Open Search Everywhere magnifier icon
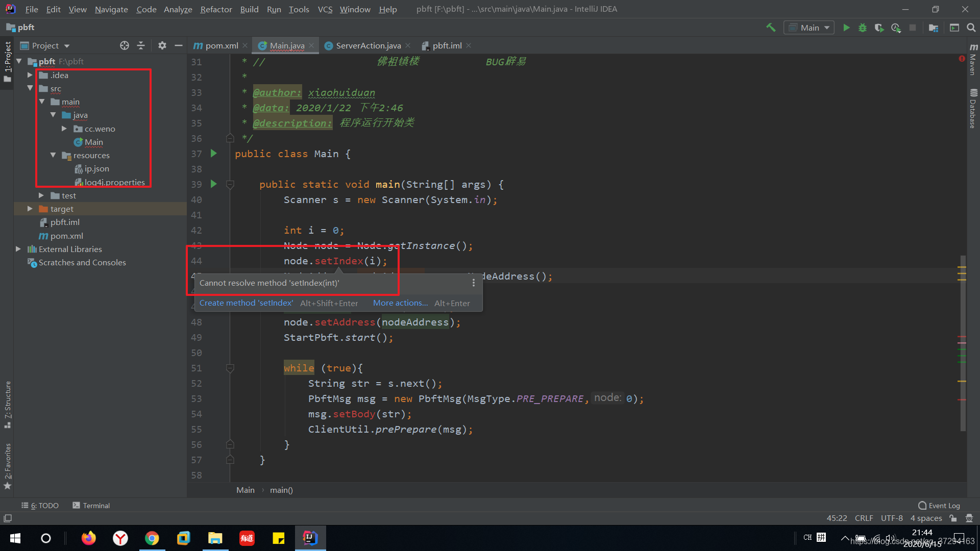 pyautogui.click(x=971, y=28)
